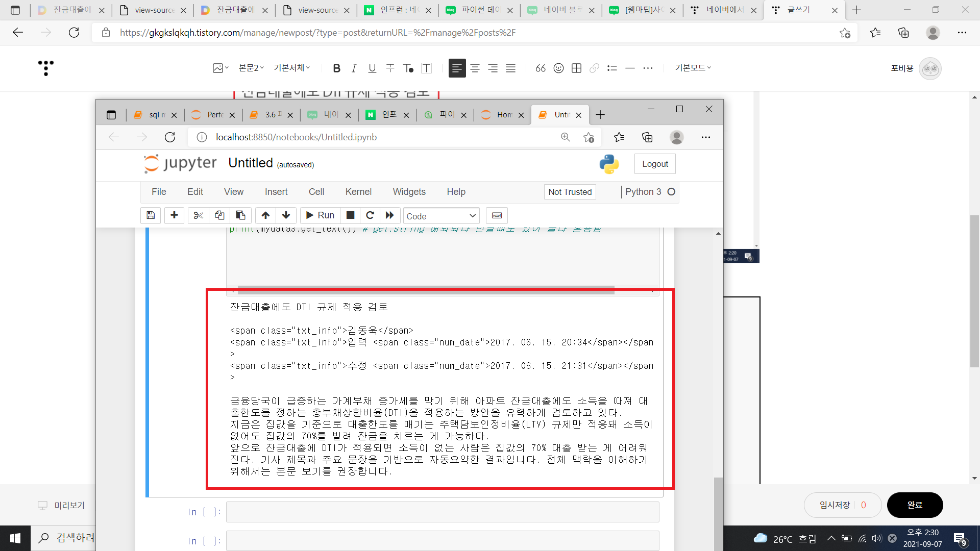The width and height of the screenshot is (980, 551).
Task: Open the emoji picker
Action: point(558,68)
